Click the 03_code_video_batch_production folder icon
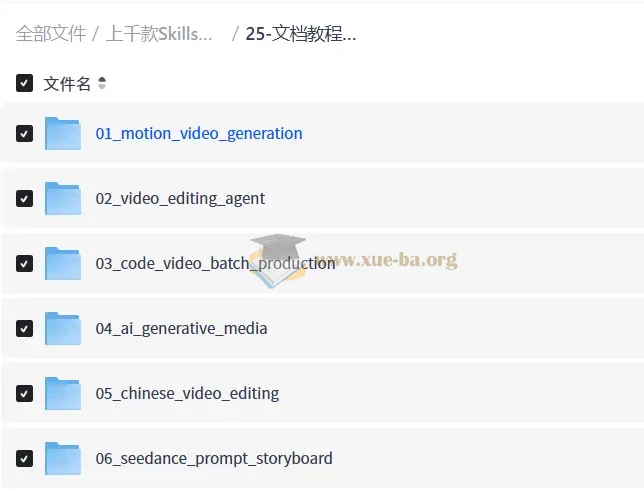This screenshot has width=644, height=490. [x=63, y=263]
